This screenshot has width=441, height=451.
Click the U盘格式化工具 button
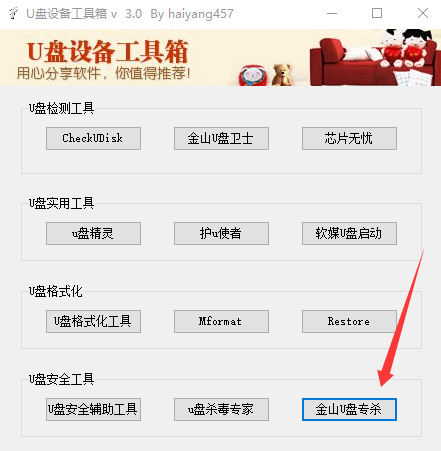pos(93,321)
